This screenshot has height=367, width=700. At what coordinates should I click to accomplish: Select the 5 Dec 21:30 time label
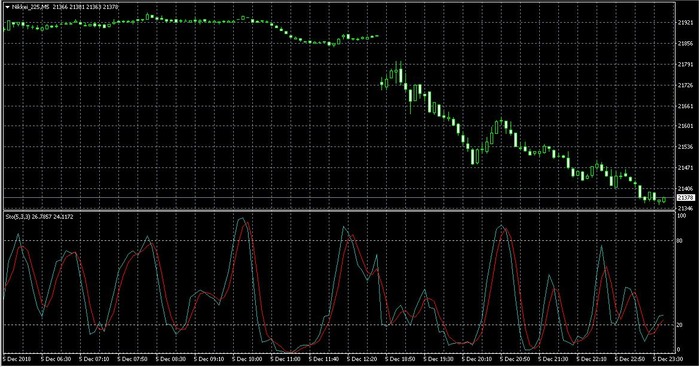[554, 359]
